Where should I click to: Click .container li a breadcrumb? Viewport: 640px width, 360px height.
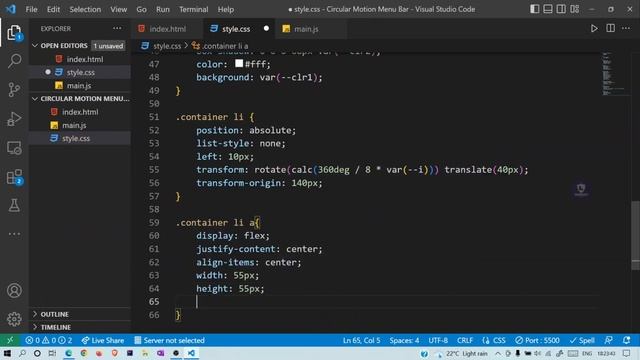coord(221,46)
